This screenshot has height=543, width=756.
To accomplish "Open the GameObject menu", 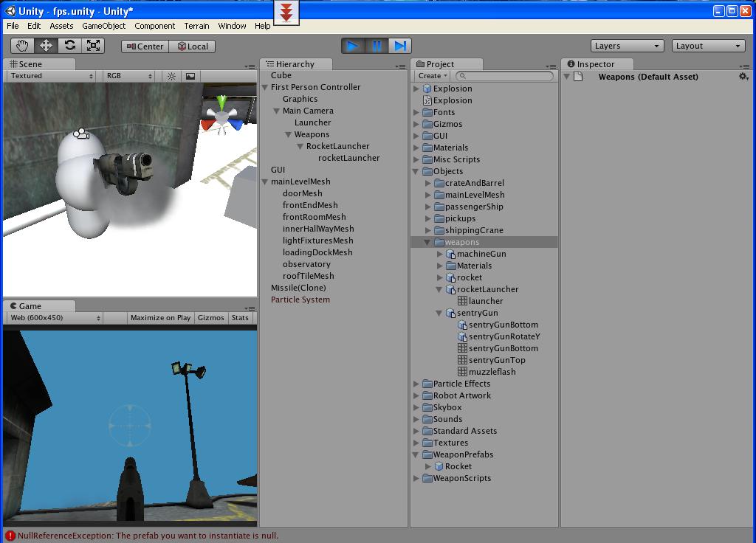I will [103, 26].
